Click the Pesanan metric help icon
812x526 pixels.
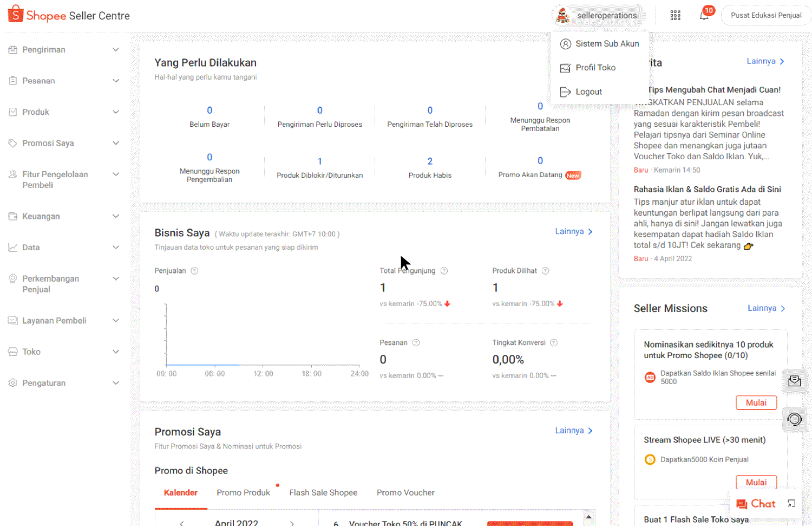(x=416, y=343)
